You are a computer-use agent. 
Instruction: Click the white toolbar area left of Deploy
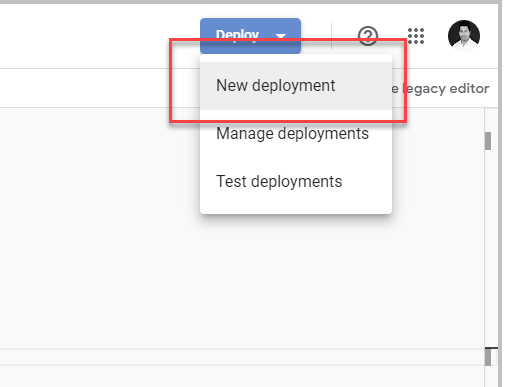(100, 36)
